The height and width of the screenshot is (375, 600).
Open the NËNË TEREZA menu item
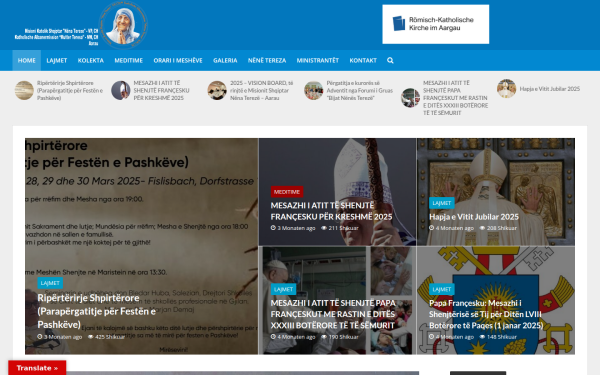click(x=267, y=60)
